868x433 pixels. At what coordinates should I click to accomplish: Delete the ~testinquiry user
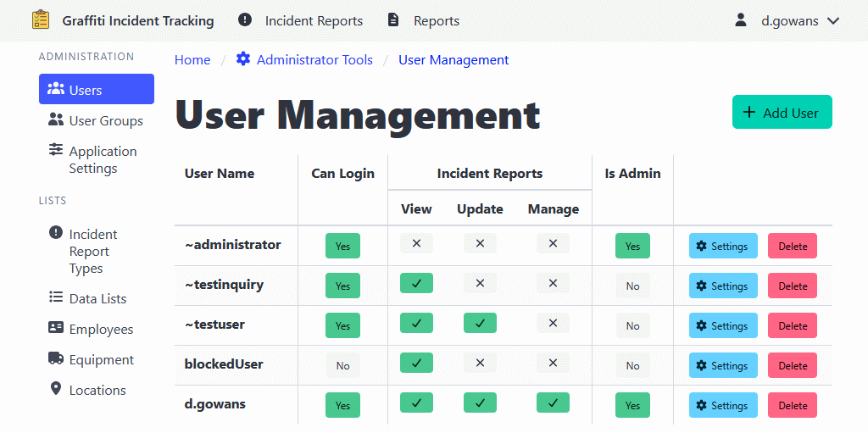coord(793,286)
